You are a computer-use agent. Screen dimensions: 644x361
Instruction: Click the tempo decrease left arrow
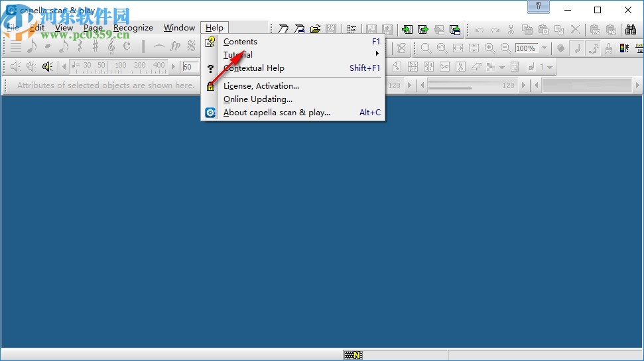pyautogui.click(x=64, y=67)
